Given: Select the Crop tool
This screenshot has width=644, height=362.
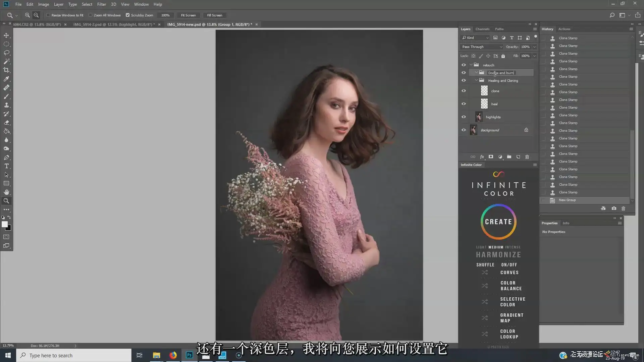Looking at the screenshot, I should 6,70.
